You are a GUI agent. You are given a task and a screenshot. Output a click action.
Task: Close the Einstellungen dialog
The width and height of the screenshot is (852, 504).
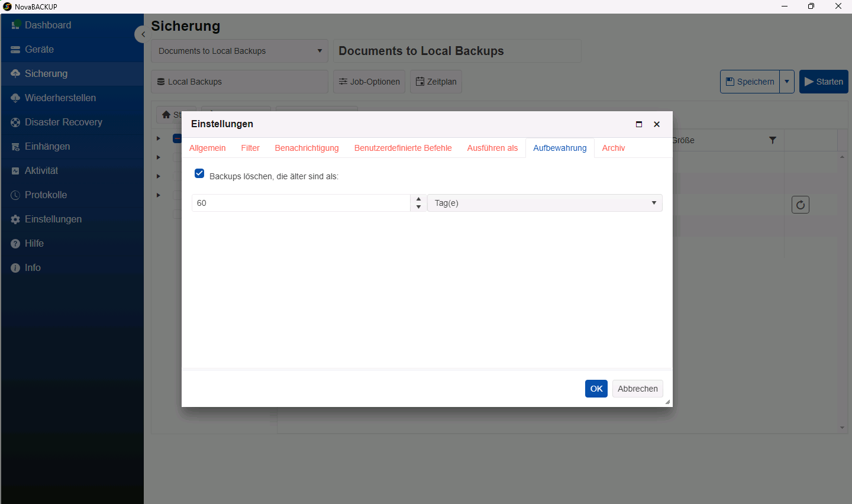(x=657, y=124)
